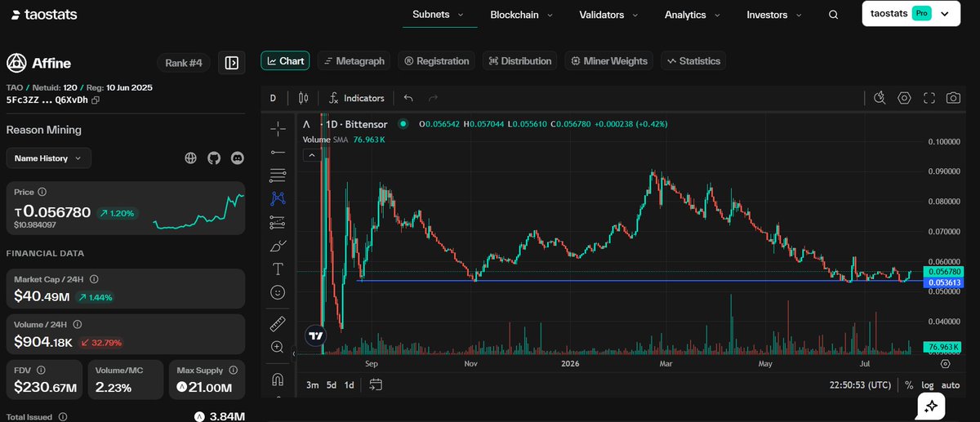Screen dimensions: 980x422
Task: Select the trend line drawing tool
Action: pos(278,152)
